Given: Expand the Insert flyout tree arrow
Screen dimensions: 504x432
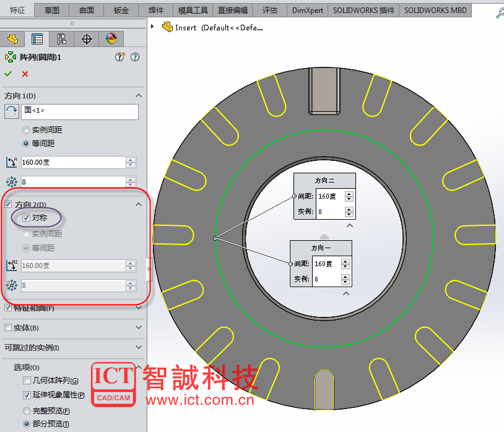Looking at the screenshot, I should [152, 27].
